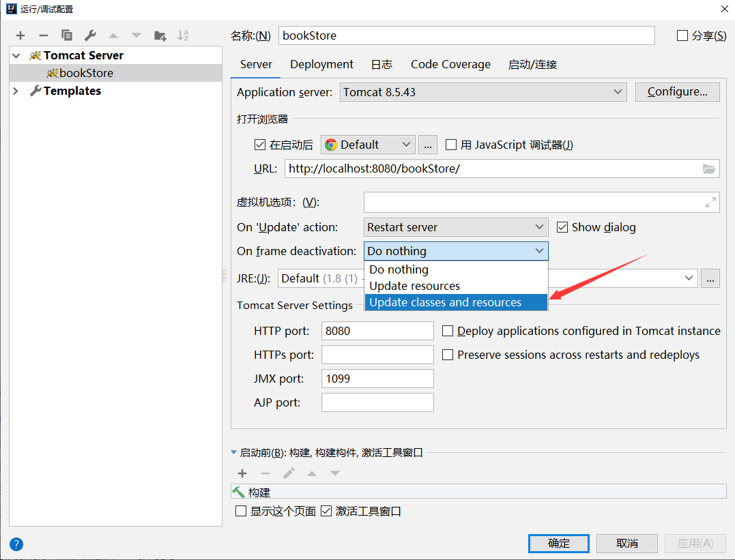Click the 名称 name field
Screen dimensions: 735x560
[466, 35]
